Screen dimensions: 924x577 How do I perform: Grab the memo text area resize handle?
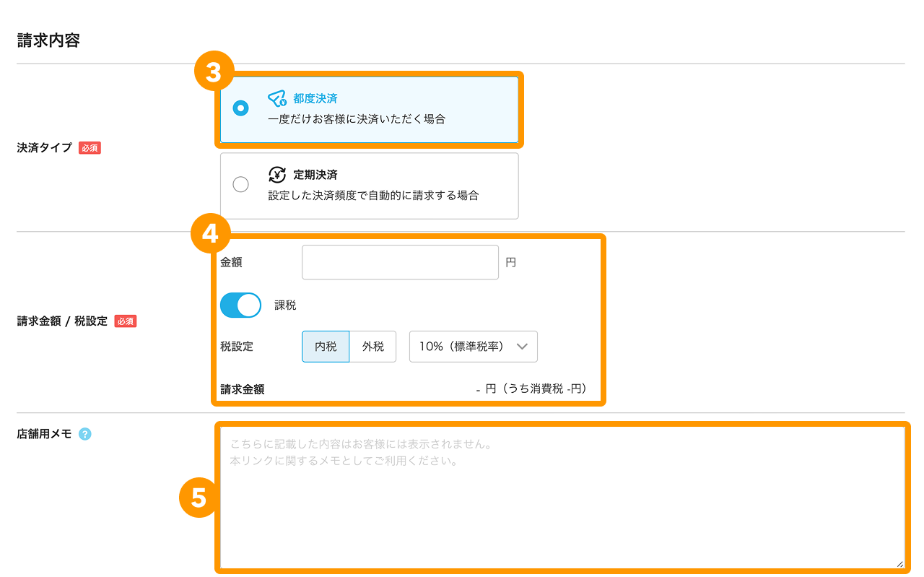tap(899, 564)
